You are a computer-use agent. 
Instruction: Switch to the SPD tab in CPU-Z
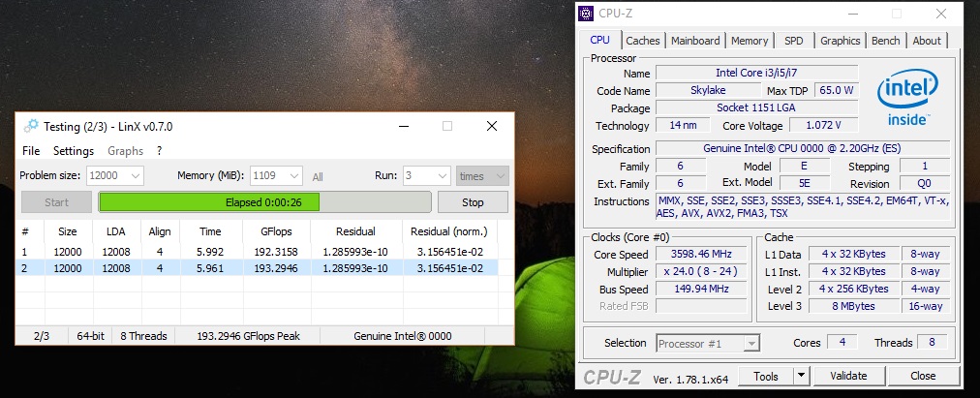click(x=794, y=41)
